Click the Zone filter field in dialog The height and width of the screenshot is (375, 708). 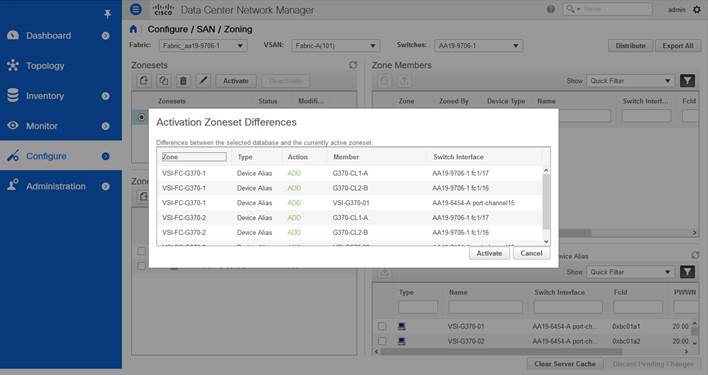click(194, 157)
